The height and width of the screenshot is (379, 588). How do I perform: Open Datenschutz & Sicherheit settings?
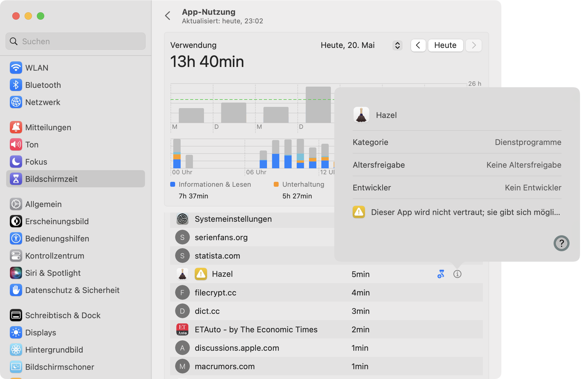pyautogui.click(x=72, y=290)
